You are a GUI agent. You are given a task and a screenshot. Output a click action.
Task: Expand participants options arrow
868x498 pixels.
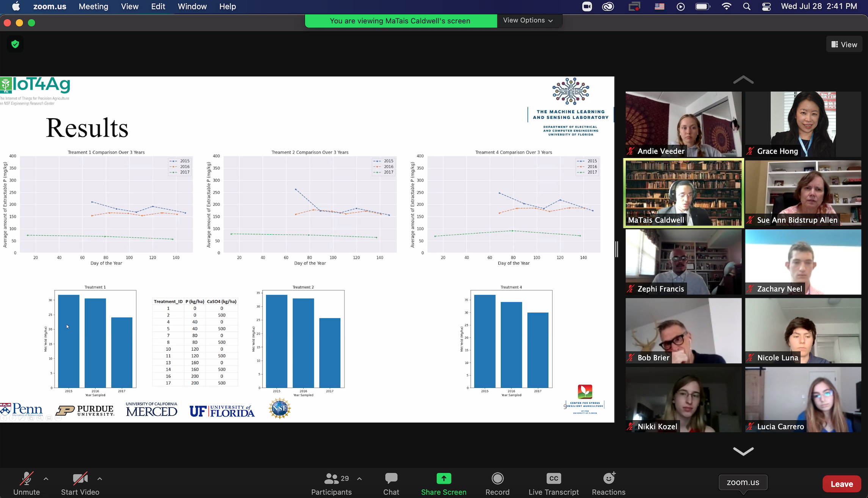coord(359,479)
